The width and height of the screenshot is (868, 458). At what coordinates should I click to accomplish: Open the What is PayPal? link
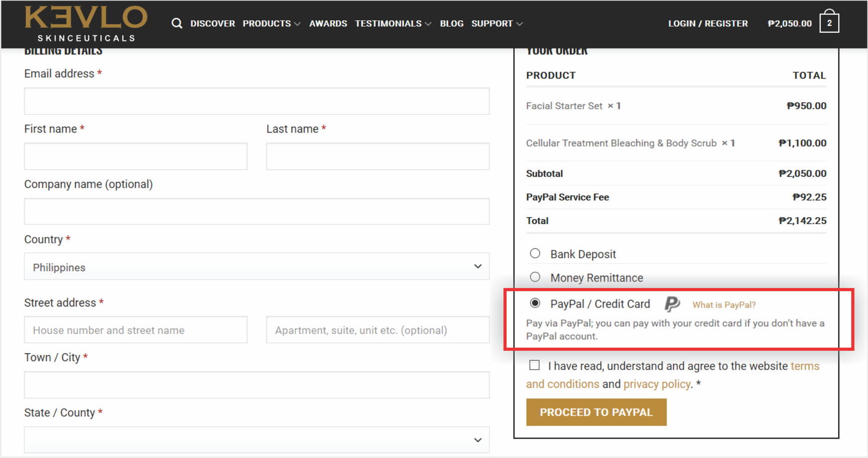coord(723,305)
